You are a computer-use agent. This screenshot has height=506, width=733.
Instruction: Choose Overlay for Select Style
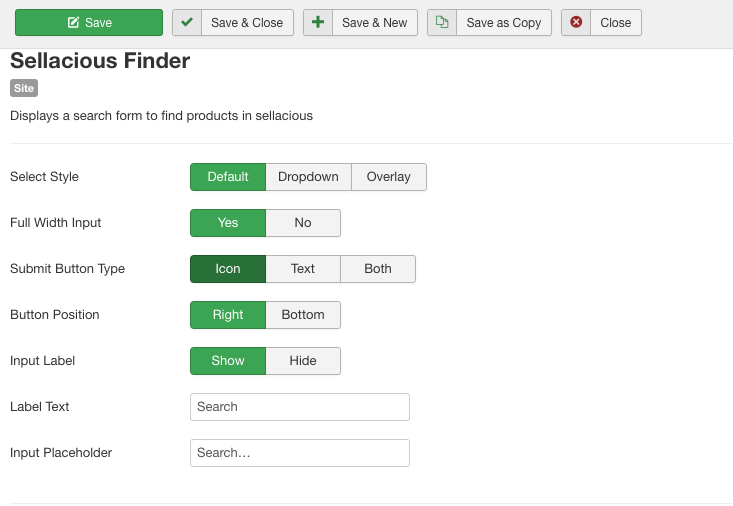[388, 177]
